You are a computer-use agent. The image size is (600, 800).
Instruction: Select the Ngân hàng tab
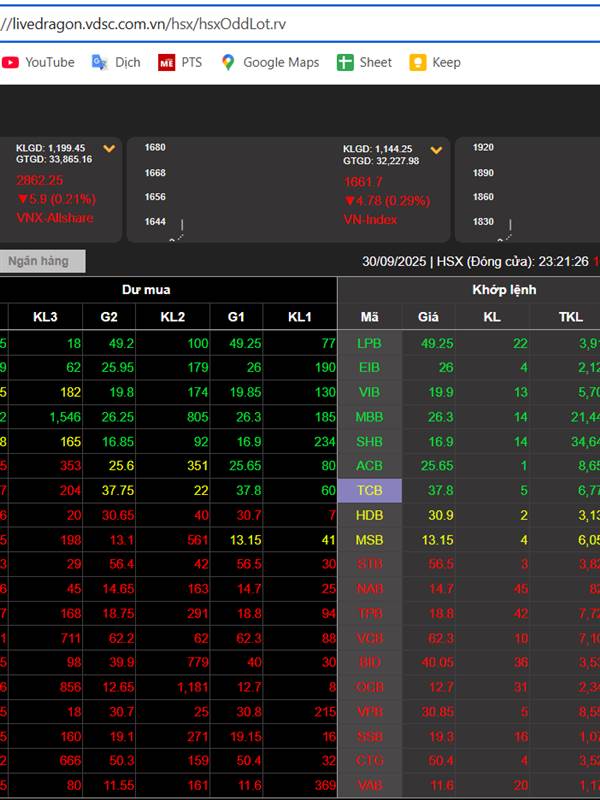tap(40, 261)
